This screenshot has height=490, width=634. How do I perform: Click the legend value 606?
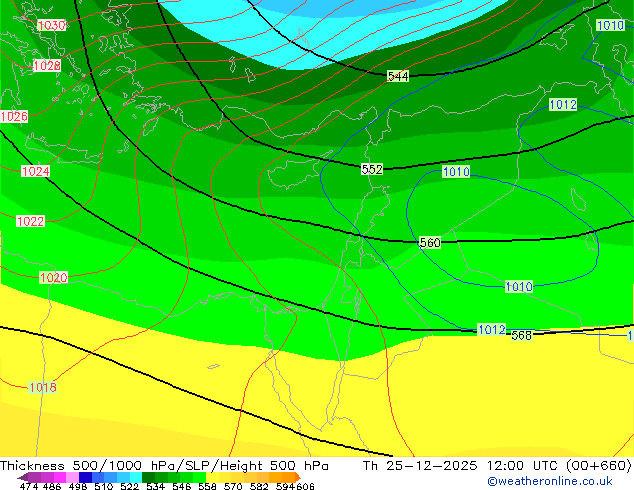305,486
